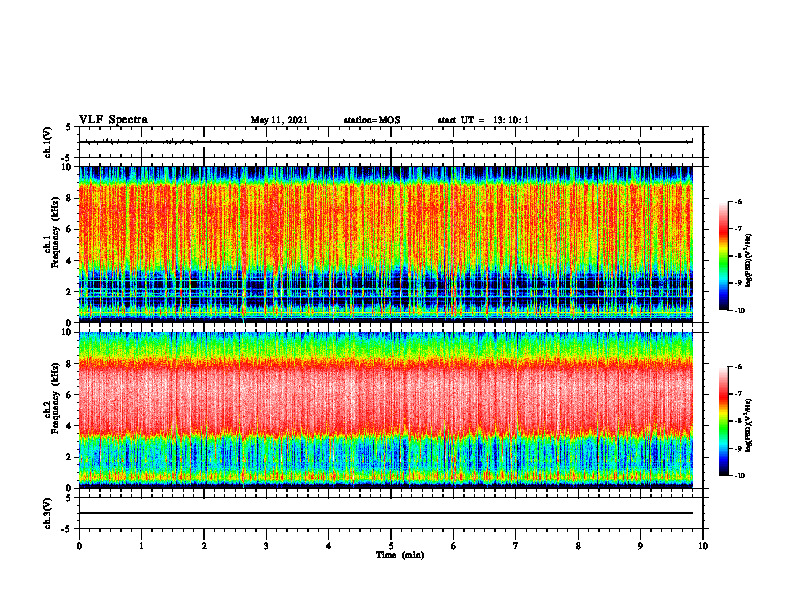Screen dimensions: 792x612
Task: Click the -10 label on ch.1 color bar
Action: click(x=740, y=310)
